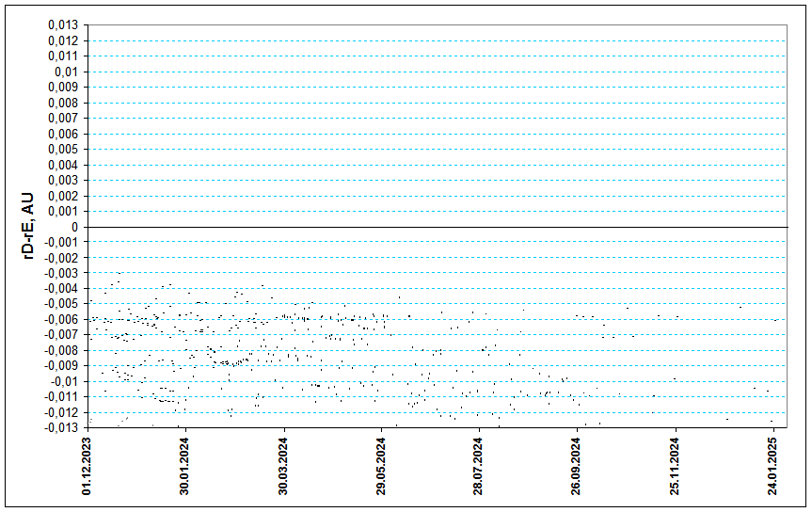Click the 26.09.2024 date label
The height and width of the screenshot is (512, 812).
click(x=577, y=467)
